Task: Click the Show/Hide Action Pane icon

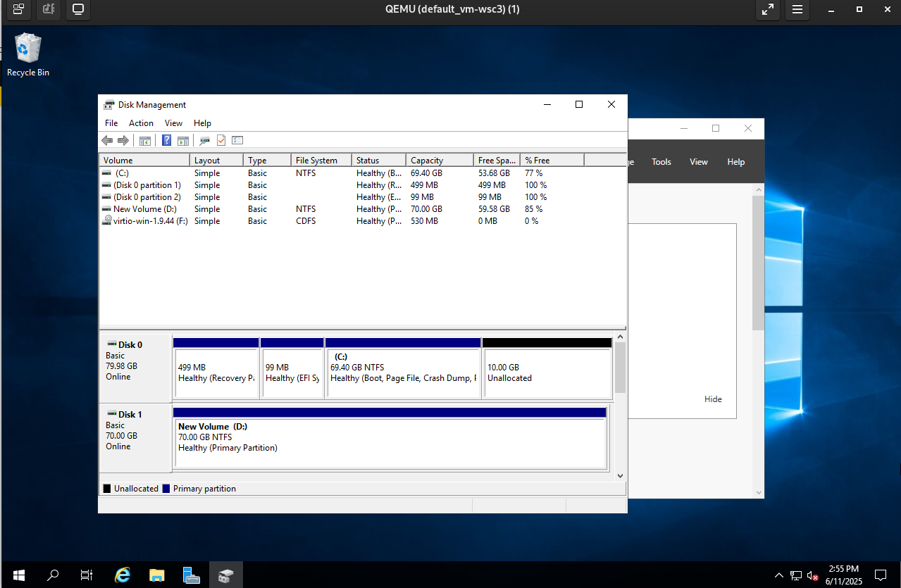Action: (x=183, y=140)
